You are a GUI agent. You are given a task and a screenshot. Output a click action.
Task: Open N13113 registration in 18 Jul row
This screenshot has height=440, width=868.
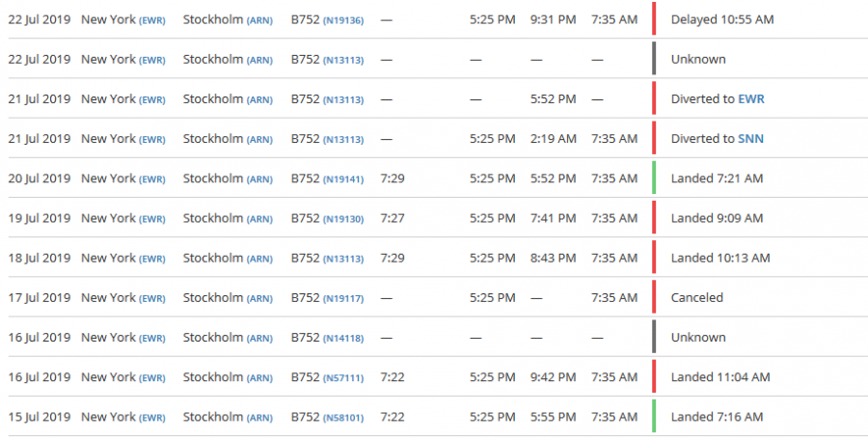pyautogui.click(x=343, y=259)
